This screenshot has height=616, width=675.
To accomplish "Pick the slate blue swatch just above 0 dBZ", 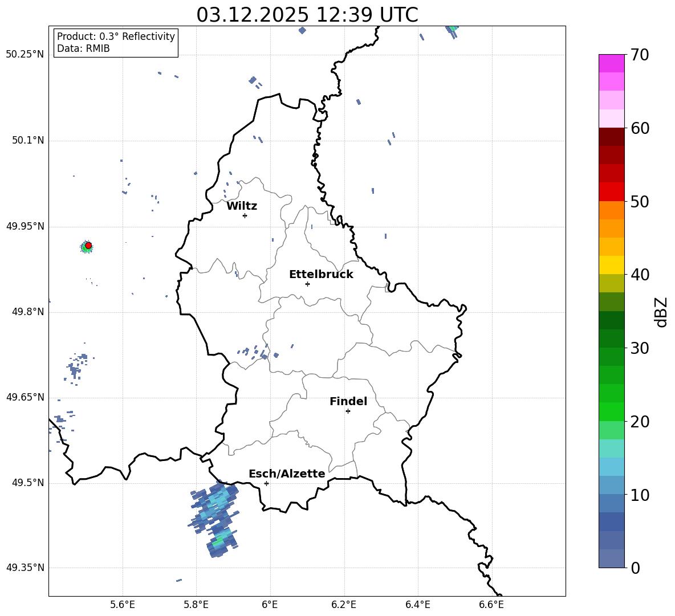I will (x=611, y=558).
